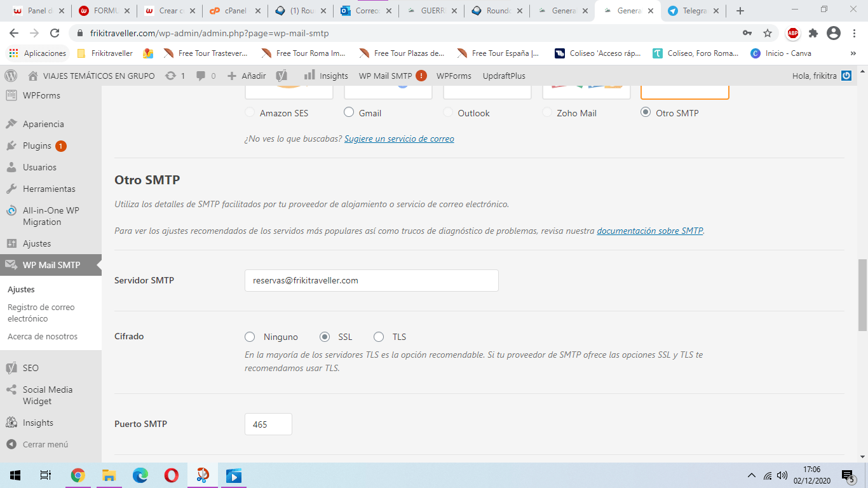This screenshot has width=868, height=488.
Task: Open the Chrome profile avatar
Action: [834, 33]
